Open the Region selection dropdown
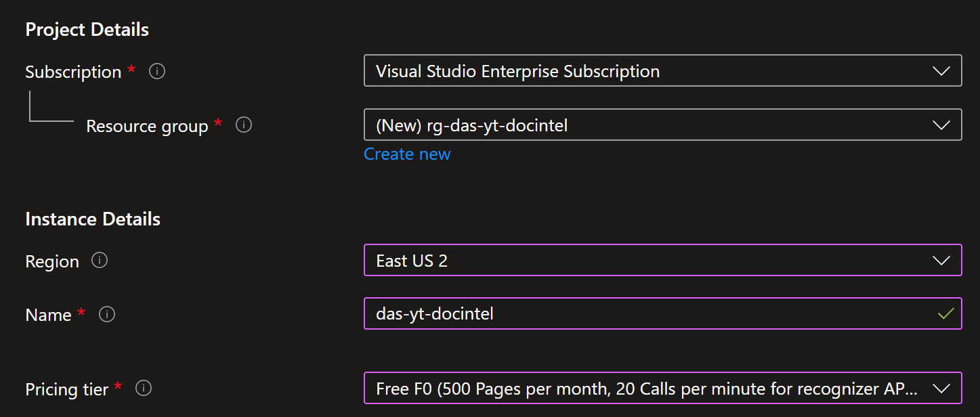980x417 pixels. click(x=662, y=260)
